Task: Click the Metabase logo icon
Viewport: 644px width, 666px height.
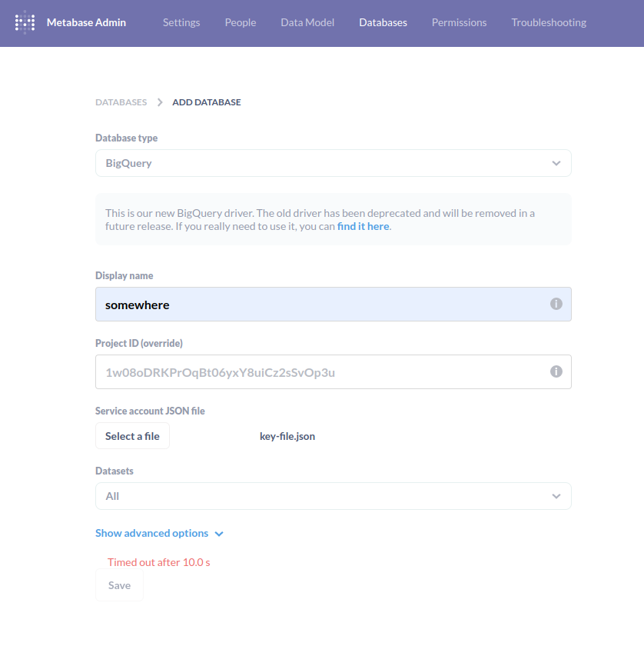Action: coord(25,22)
